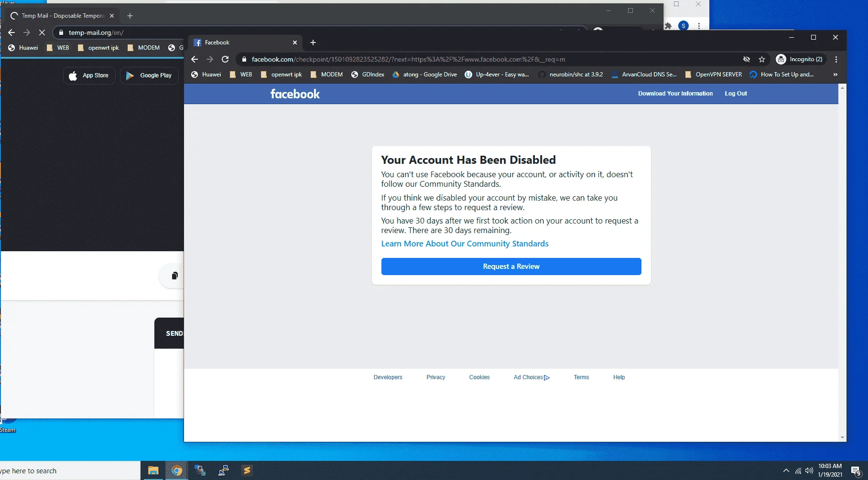
Task: Select the Temp Mail tab in the background window
Action: [x=62, y=16]
